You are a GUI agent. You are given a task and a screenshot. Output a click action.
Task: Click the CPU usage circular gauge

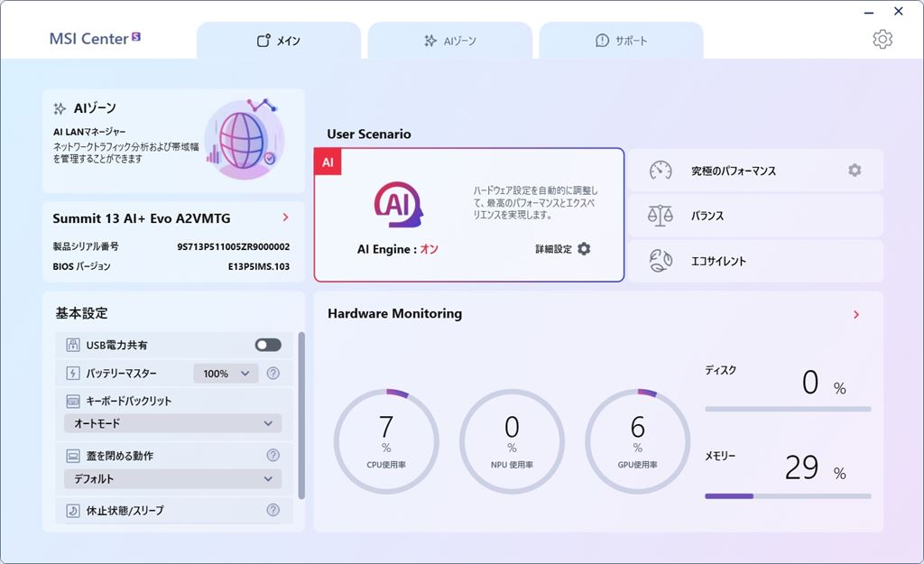coord(386,441)
